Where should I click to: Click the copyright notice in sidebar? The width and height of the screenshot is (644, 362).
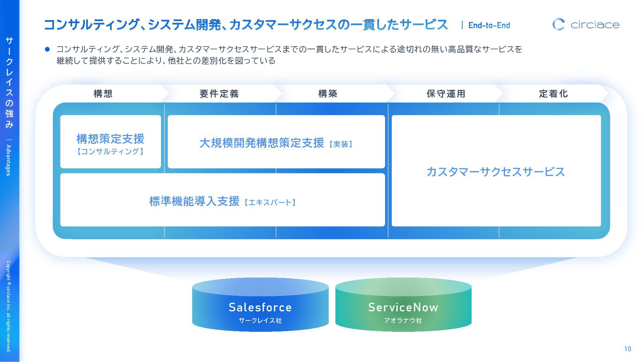(x=9, y=306)
